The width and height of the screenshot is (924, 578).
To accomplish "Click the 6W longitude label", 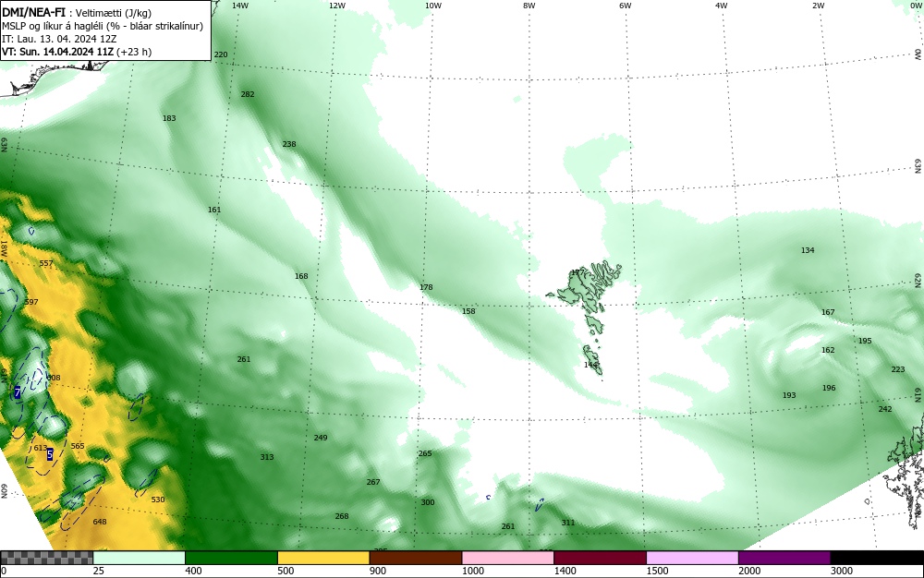I will tap(626, 6).
